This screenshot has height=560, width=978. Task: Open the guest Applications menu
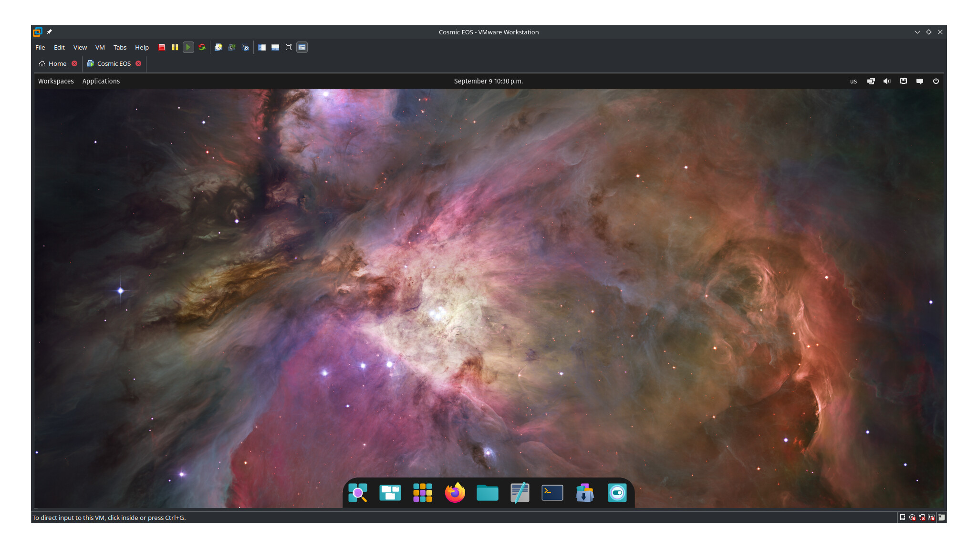click(101, 81)
